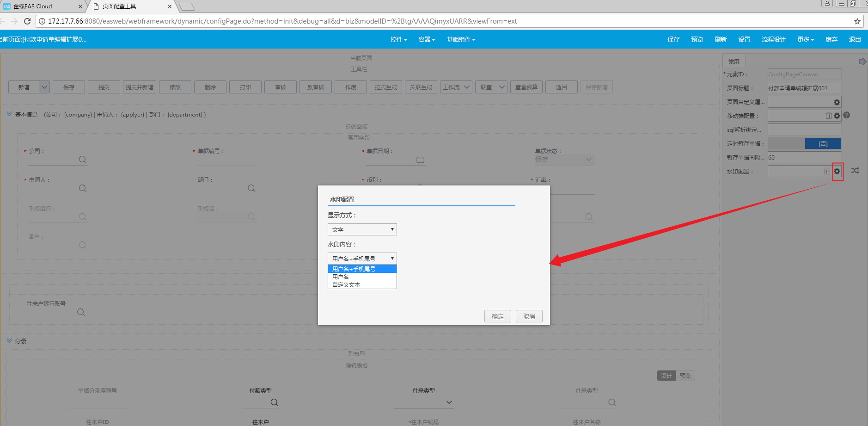The height and width of the screenshot is (426, 868).
Task: Click the 反审核 toolbar button
Action: coord(316,87)
